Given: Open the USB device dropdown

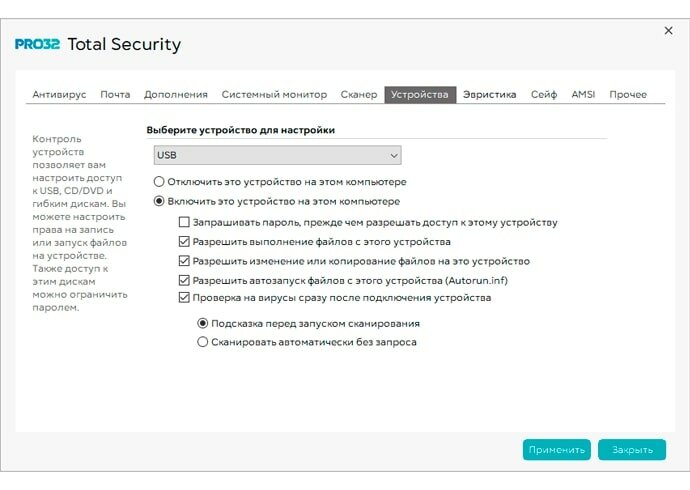Looking at the screenshot, I should (x=277, y=155).
